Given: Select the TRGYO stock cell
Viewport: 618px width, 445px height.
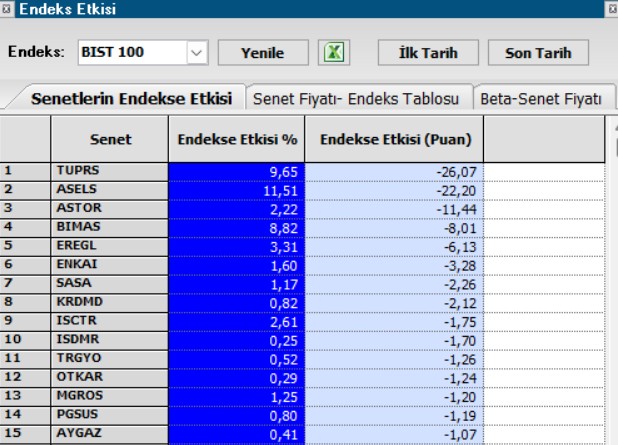Looking at the screenshot, I should [x=110, y=359].
